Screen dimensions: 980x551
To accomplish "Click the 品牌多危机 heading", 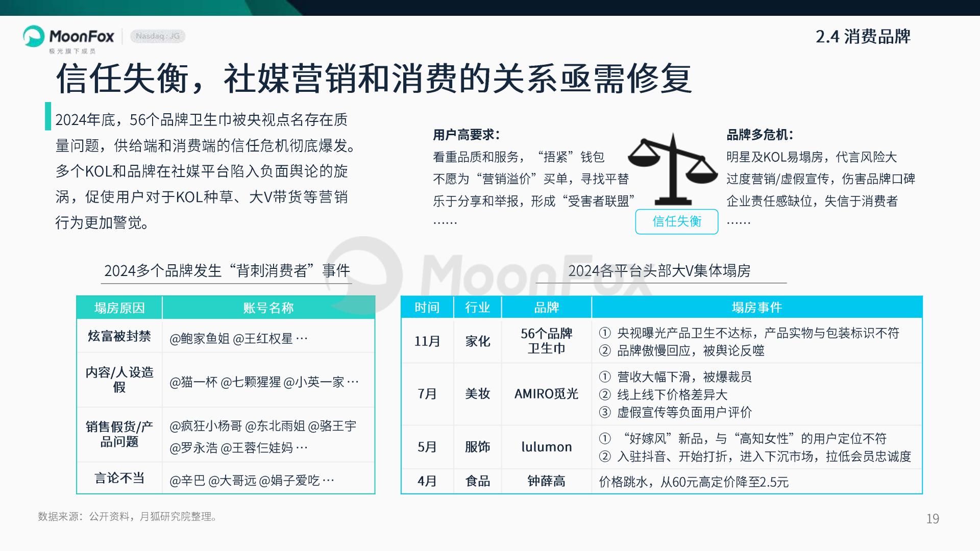I will [760, 135].
